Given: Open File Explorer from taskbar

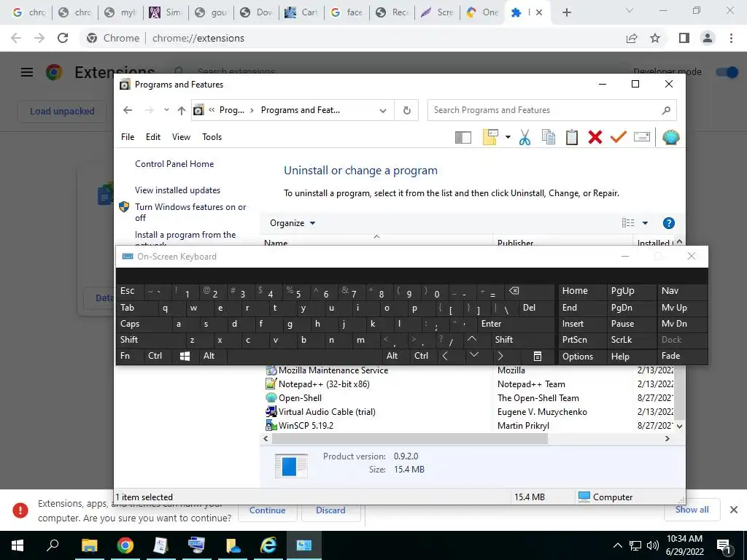Looking at the screenshot, I should (89, 545).
